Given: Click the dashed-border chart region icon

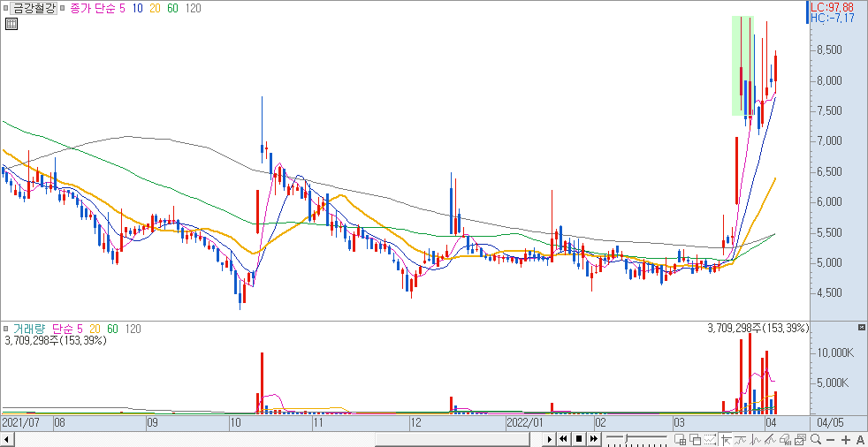Looking at the screenshot, I should [711, 439].
